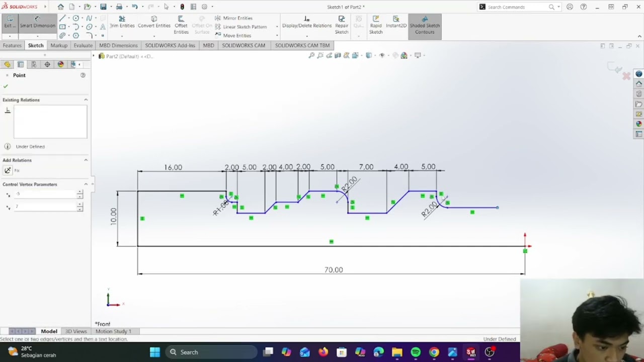Open the Options gear icon

coord(204,7)
